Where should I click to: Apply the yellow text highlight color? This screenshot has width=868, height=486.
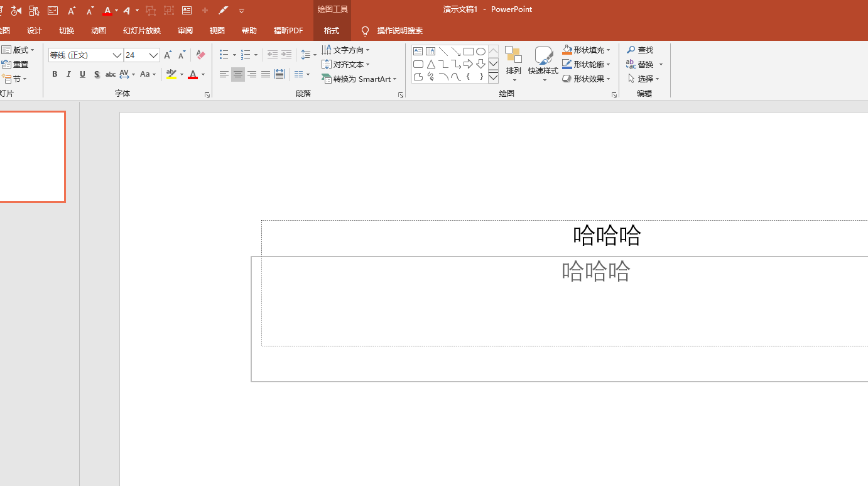[171, 74]
